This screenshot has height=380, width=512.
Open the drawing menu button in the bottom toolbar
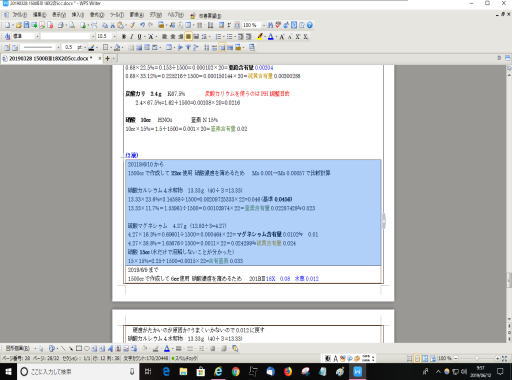click(18, 348)
